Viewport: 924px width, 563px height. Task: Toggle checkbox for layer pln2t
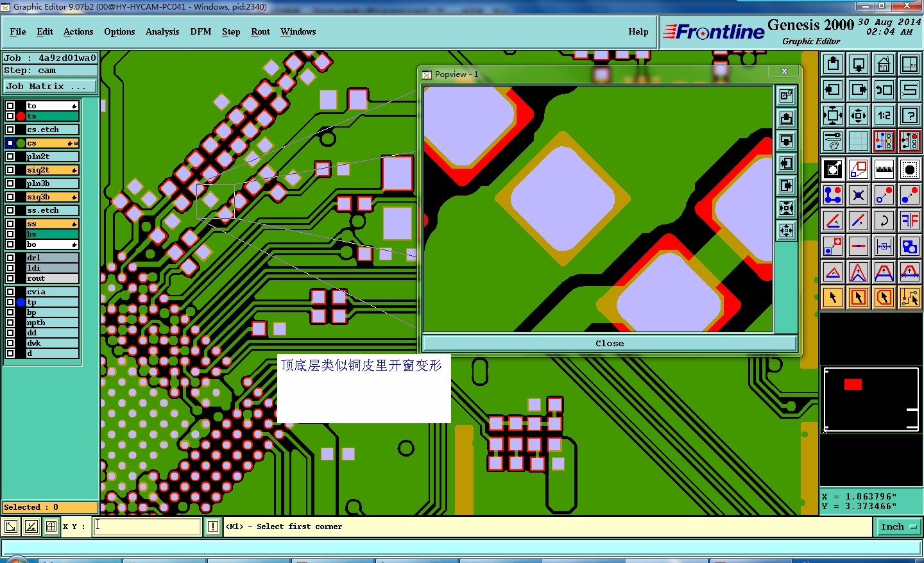[x=10, y=156]
